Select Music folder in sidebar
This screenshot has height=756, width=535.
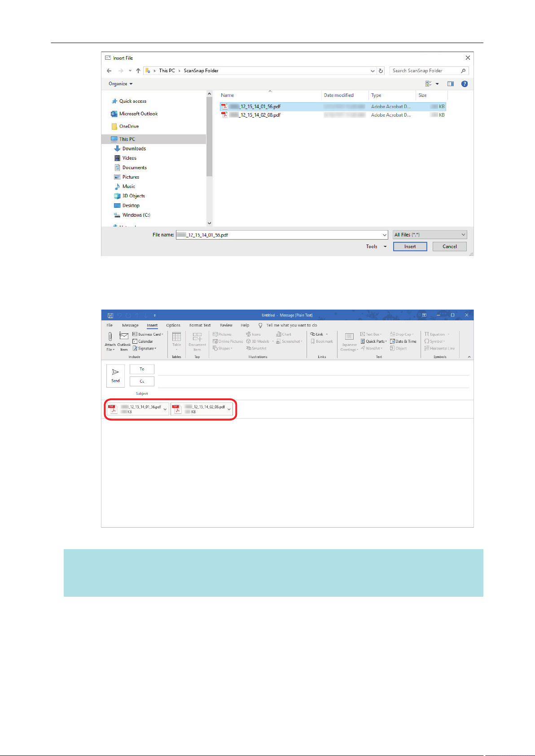(125, 186)
